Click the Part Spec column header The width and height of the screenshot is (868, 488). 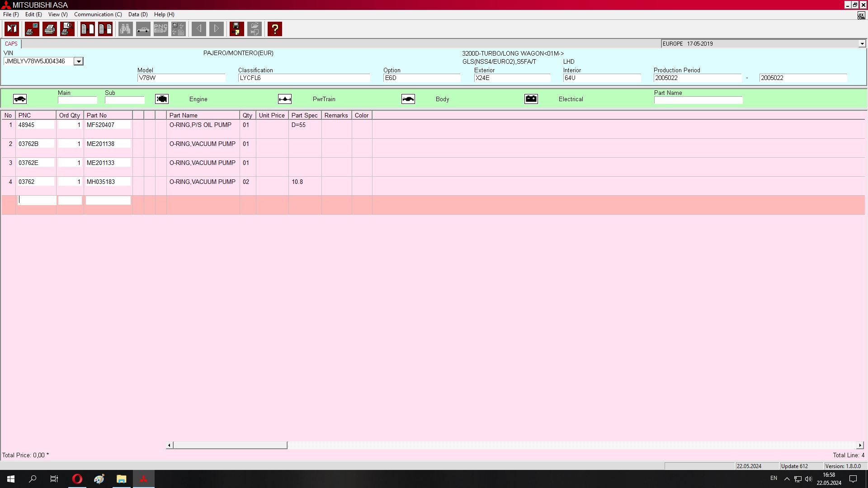coord(305,115)
